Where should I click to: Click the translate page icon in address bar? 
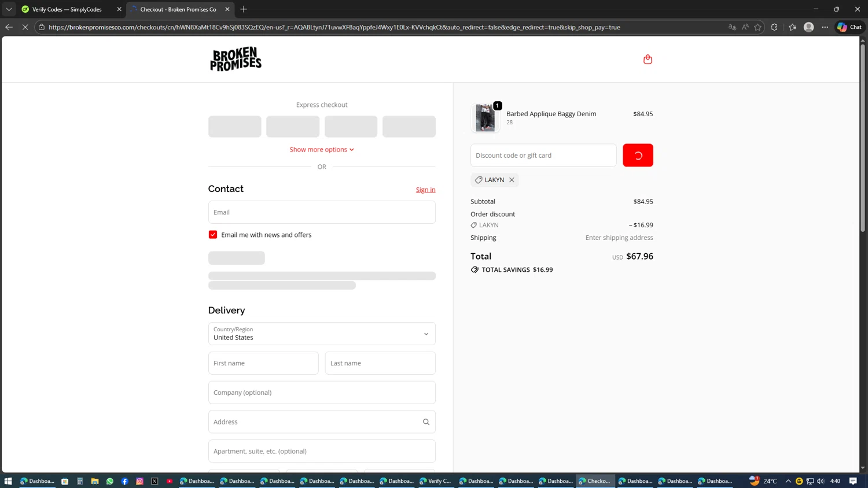click(732, 27)
